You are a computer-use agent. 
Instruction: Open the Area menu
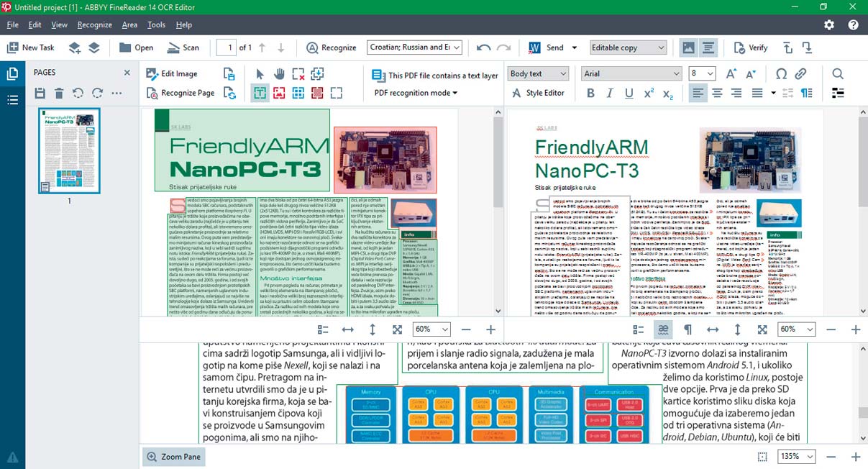tap(129, 24)
